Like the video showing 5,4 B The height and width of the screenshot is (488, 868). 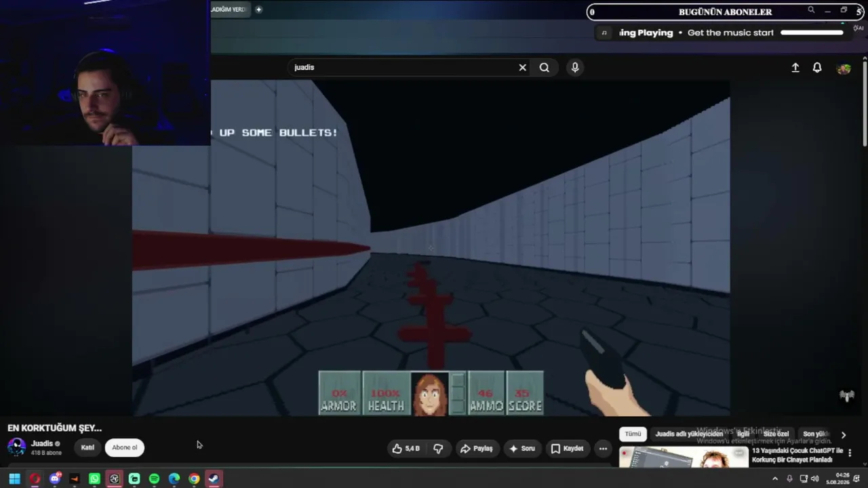pos(406,448)
